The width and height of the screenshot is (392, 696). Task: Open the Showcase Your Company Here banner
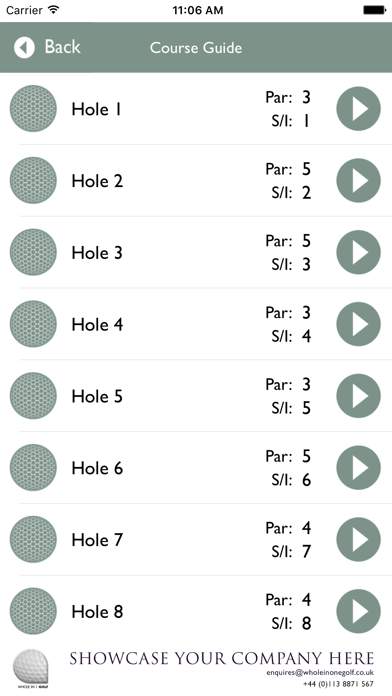222,658
